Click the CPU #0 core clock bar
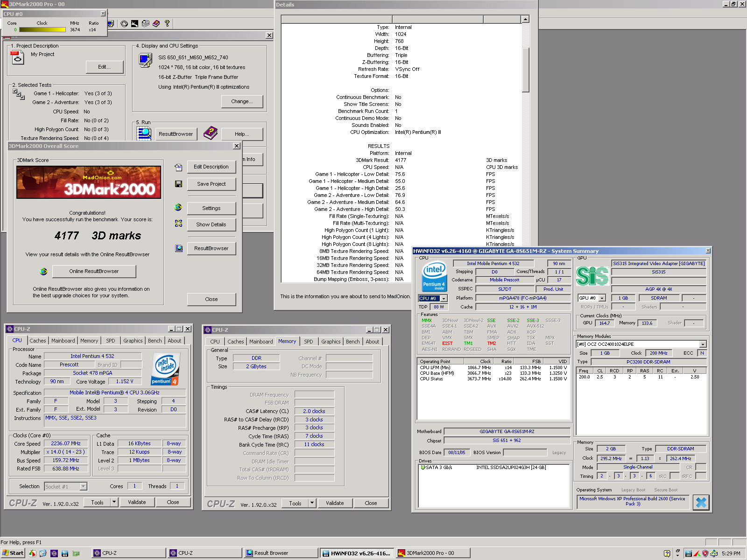This screenshot has height=560, width=747. click(x=42, y=30)
